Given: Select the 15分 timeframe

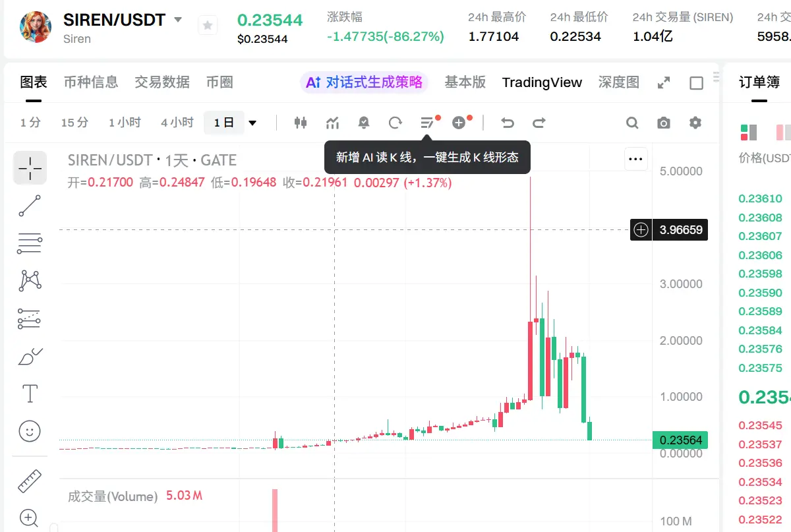Looking at the screenshot, I should pyautogui.click(x=74, y=123).
